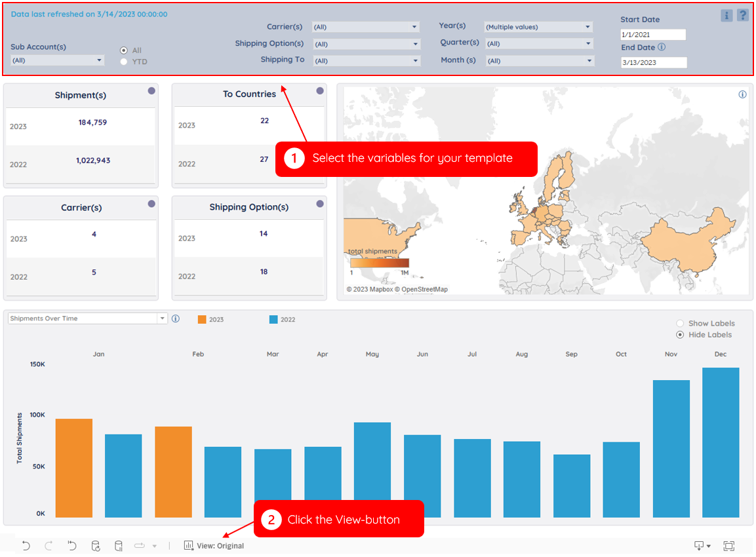Click the blue 2022 legend swatch
The image size is (756, 557).
[x=273, y=320]
